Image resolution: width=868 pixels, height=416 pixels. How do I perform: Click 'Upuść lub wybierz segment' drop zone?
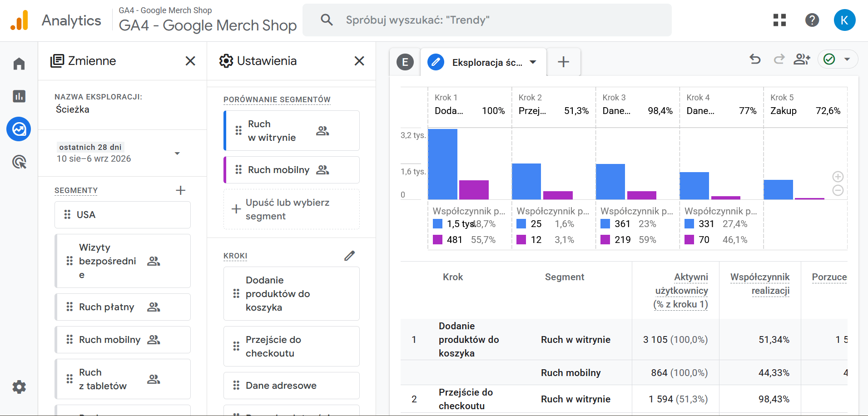292,209
